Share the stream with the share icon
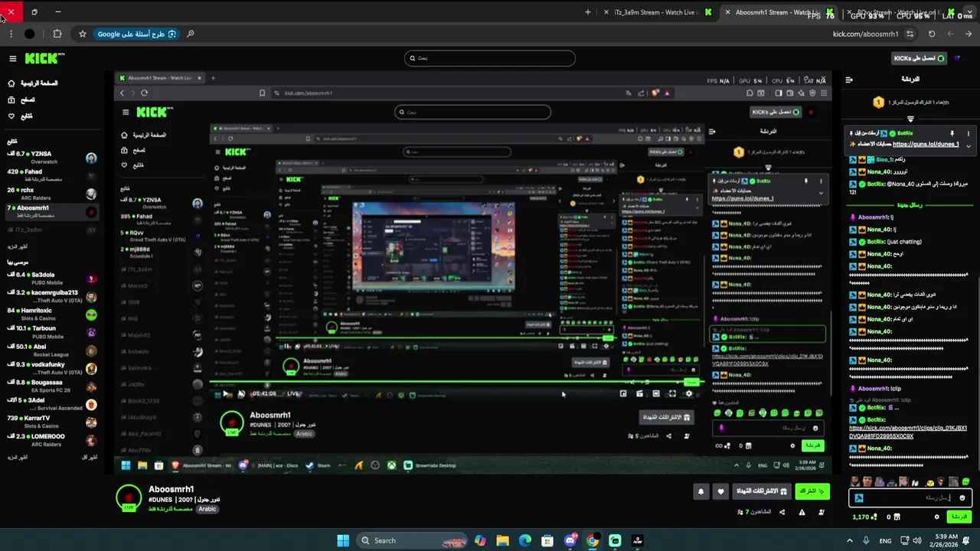 [782, 512]
